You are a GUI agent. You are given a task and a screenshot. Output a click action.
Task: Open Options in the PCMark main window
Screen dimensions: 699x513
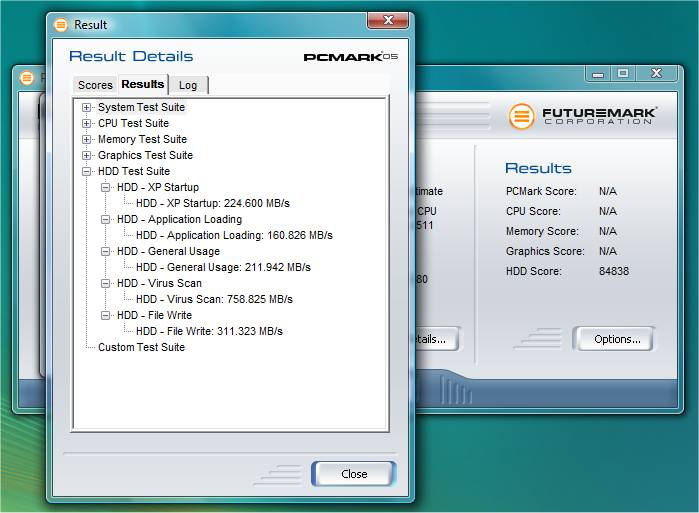617,339
